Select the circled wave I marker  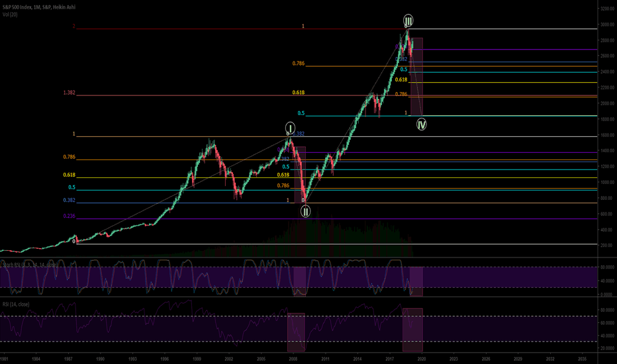[x=290, y=128]
